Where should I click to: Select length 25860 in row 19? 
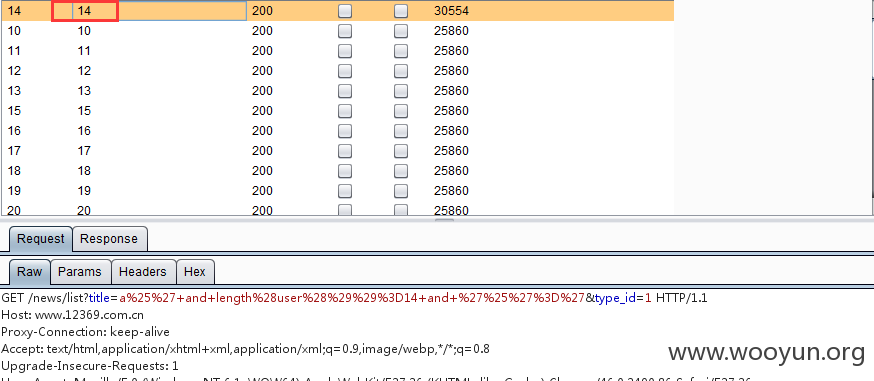tap(451, 190)
